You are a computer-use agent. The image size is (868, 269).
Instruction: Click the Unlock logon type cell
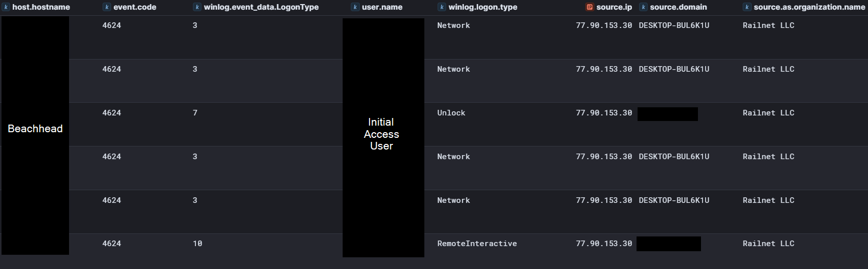[451, 113]
